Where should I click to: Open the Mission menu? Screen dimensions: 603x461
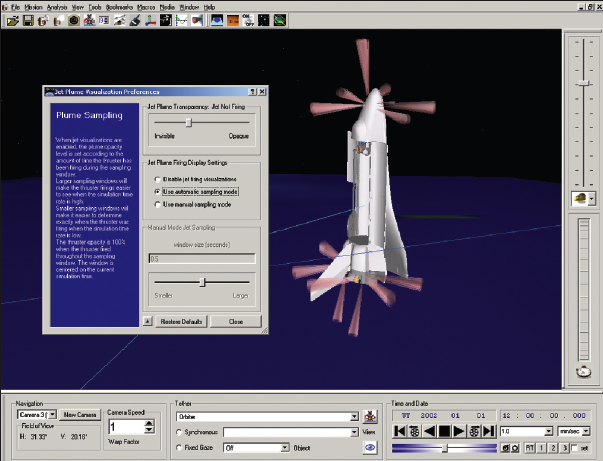pyautogui.click(x=33, y=7)
